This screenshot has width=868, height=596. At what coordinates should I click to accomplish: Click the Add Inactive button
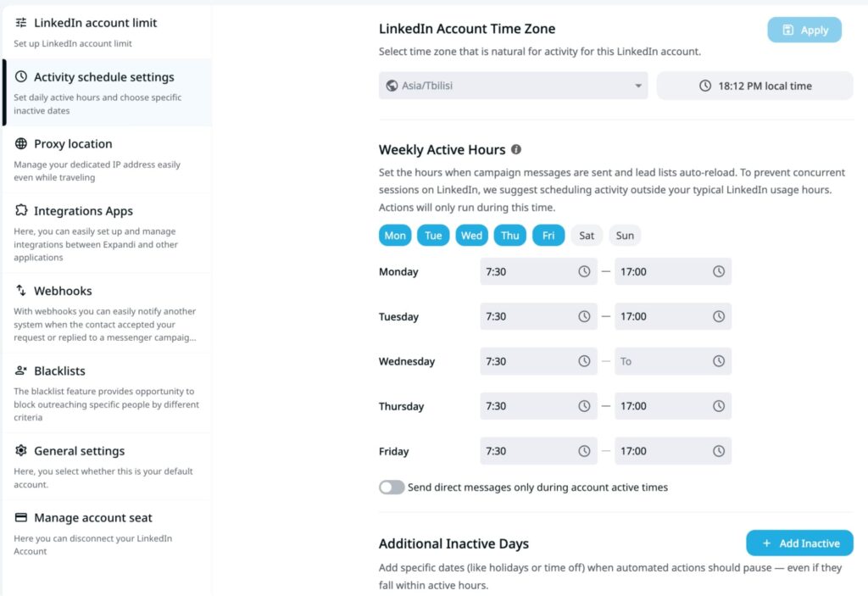coord(799,543)
